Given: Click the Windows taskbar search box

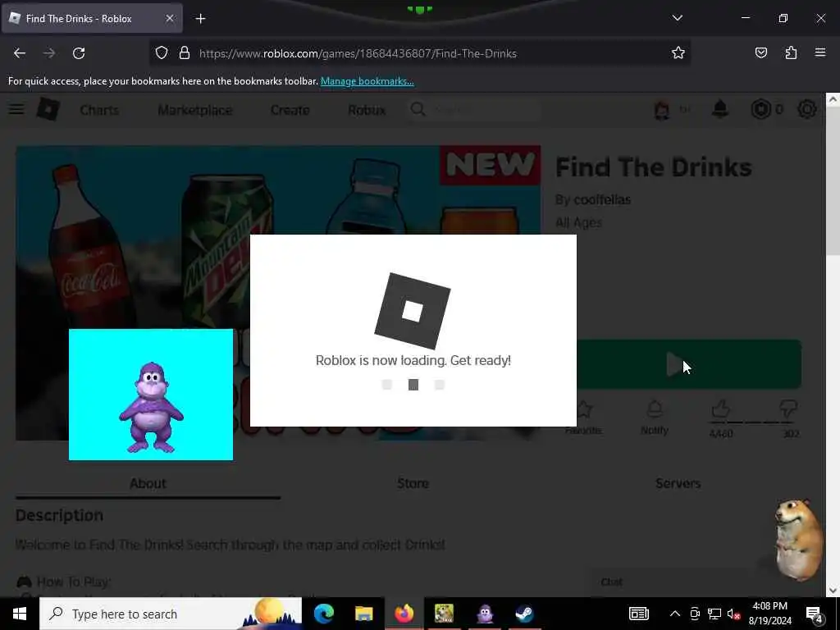Looking at the screenshot, I should (x=171, y=614).
